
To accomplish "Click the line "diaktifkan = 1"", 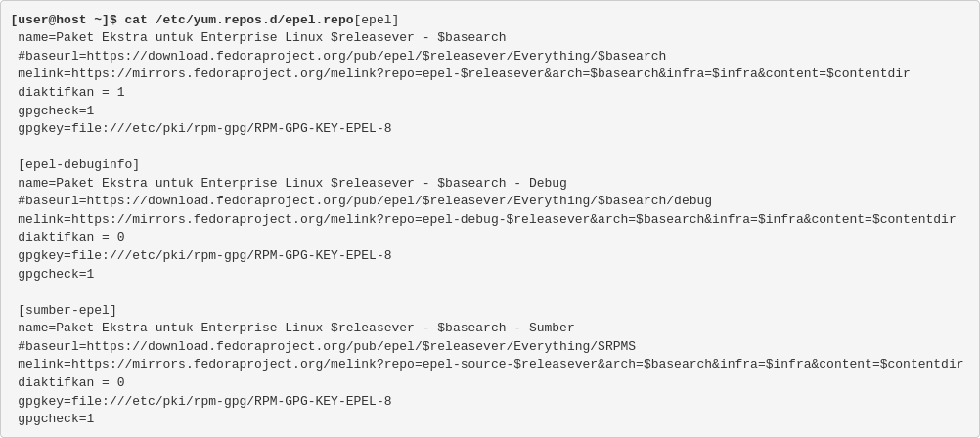I will tap(70, 92).
